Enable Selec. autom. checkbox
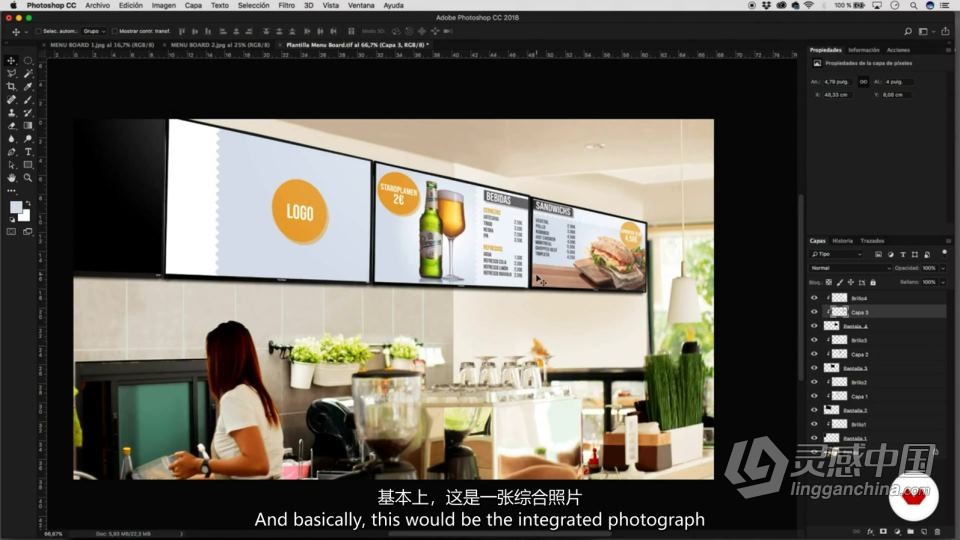The image size is (960, 540). coord(38,31)
